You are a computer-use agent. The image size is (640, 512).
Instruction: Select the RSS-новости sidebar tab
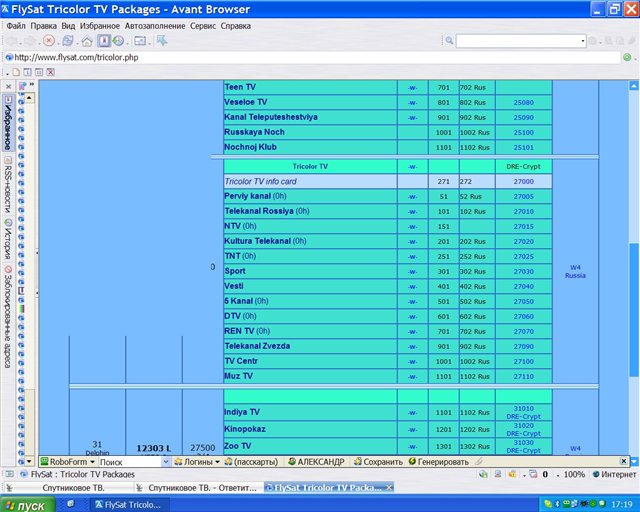coord(8,185)
